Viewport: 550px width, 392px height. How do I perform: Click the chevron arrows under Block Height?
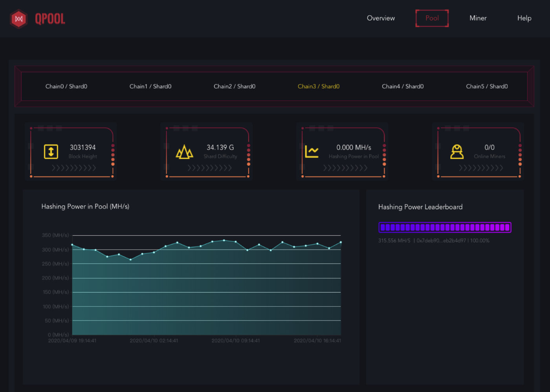pyautogui.click(x=74, y=168)
